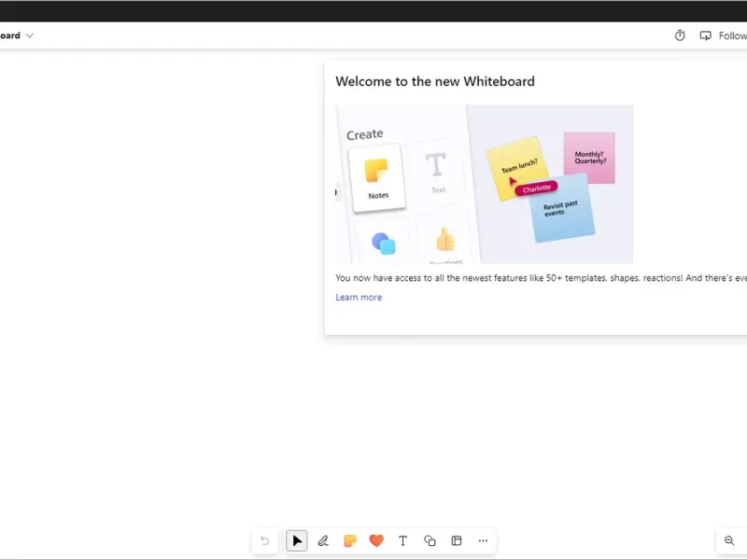Click the zoom out magnifier
Screen dimensions: 747x560
729,540
